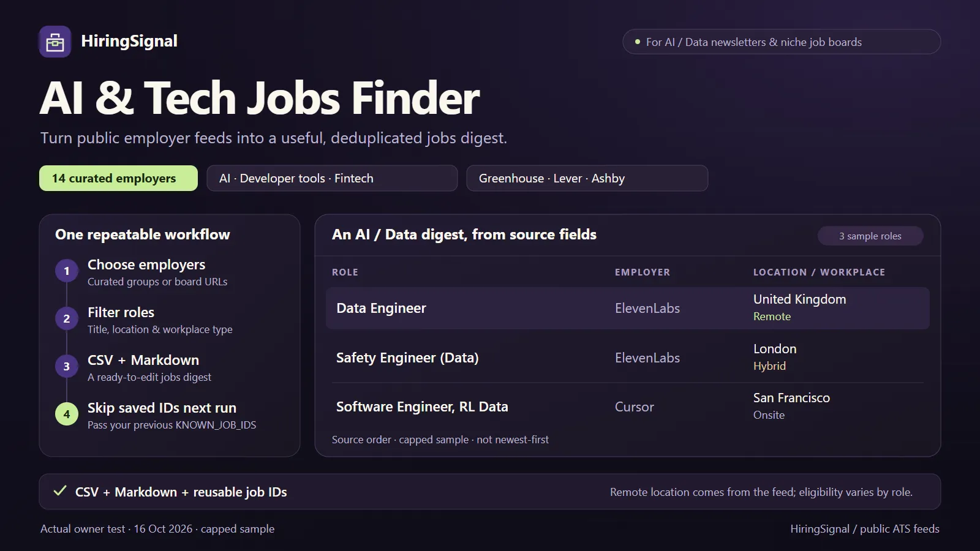Select the green step 4 circle
Screen dimensions: 980x551
point(67,414)
